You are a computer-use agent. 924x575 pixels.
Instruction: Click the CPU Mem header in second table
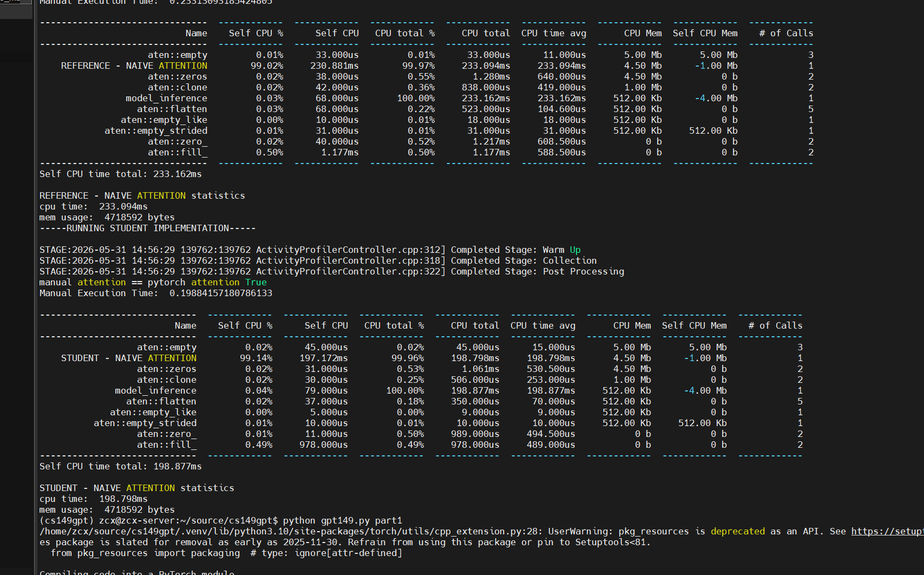click(x=632, y=325)
